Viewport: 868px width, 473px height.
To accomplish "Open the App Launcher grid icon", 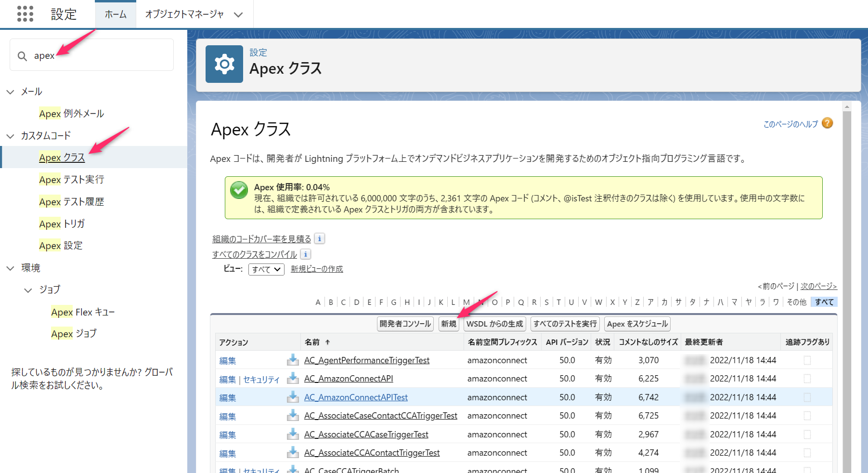I will click(25, 14).
